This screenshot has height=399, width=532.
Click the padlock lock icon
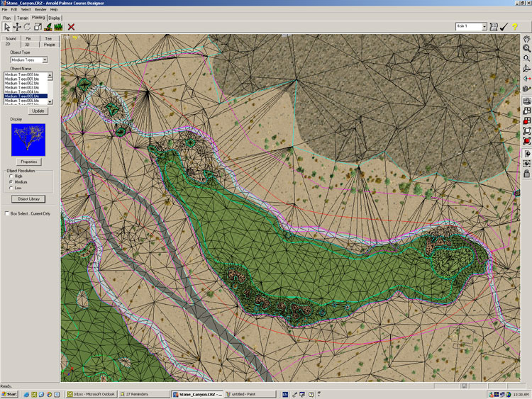click(x=526, y=173)
